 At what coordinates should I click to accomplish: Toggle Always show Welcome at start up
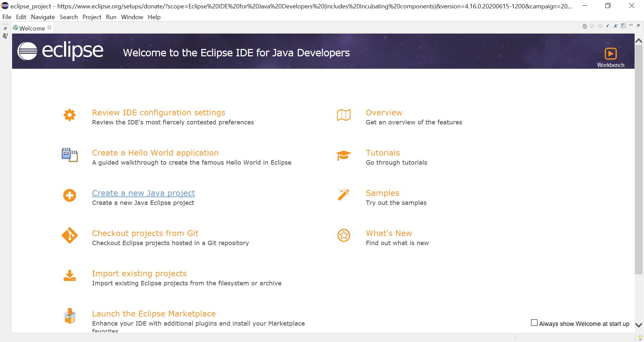coord(534,323)
